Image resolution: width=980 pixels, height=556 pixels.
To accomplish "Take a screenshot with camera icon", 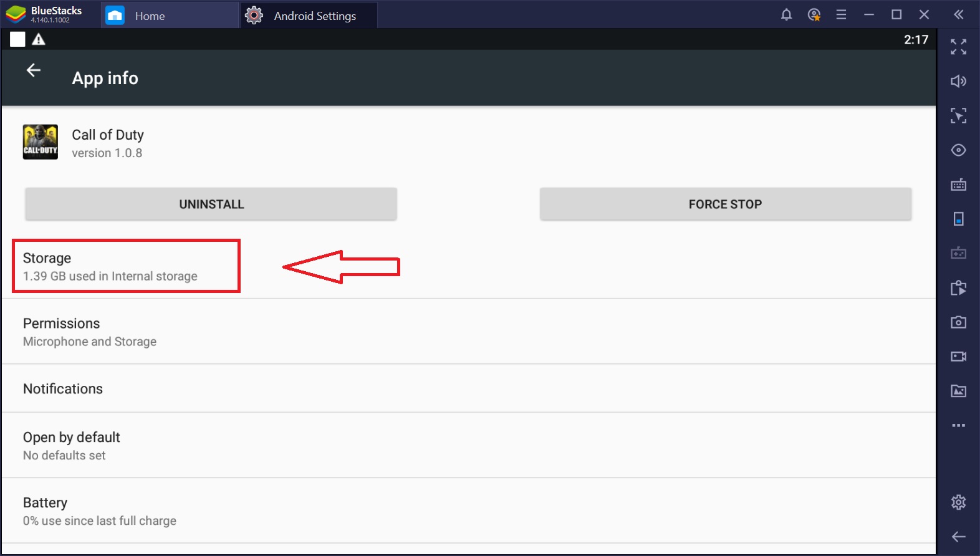I will coord(959,322).
